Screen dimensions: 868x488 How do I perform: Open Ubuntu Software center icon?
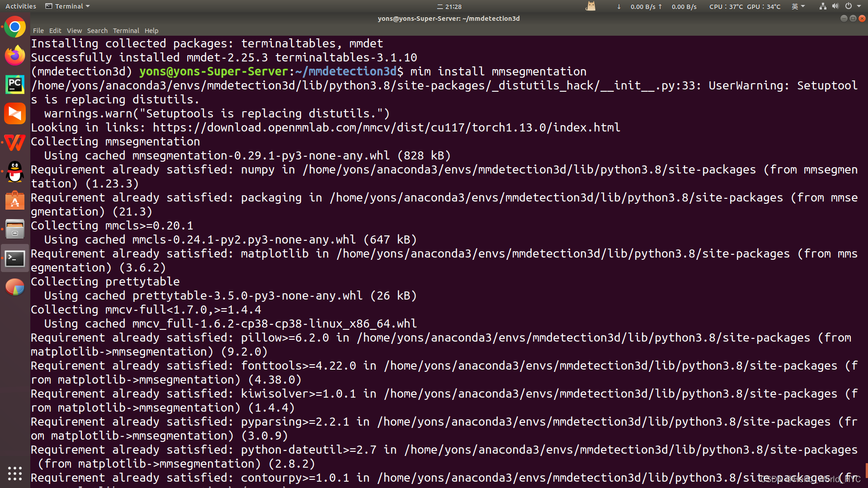(15, 201)
